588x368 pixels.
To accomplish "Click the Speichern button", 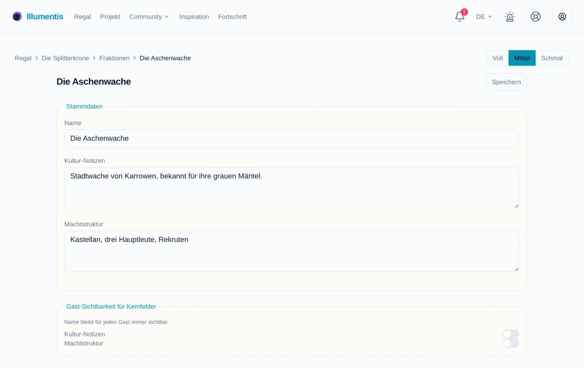I will point(506,82).
